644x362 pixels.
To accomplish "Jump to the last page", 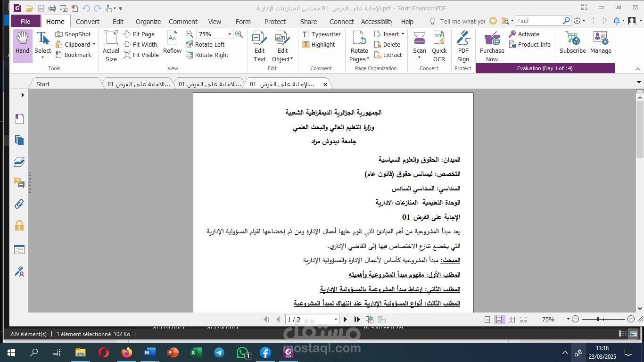I will coord(357,319).
